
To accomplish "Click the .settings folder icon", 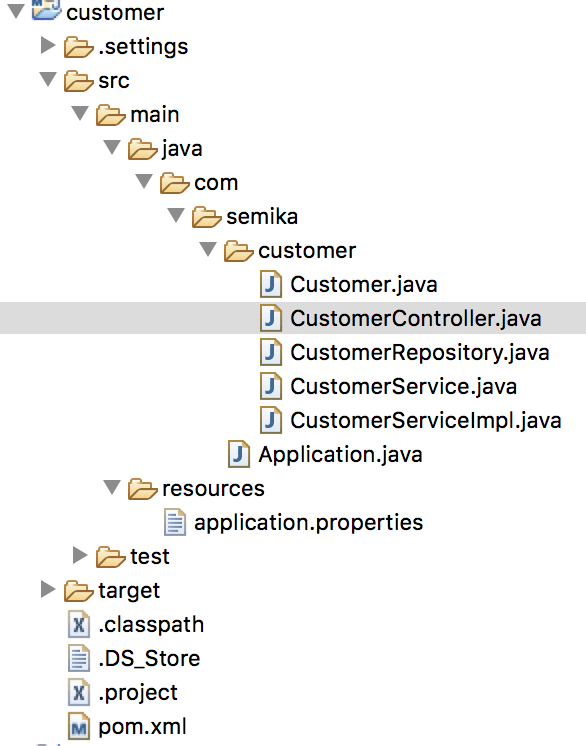I will click(78, 47).
